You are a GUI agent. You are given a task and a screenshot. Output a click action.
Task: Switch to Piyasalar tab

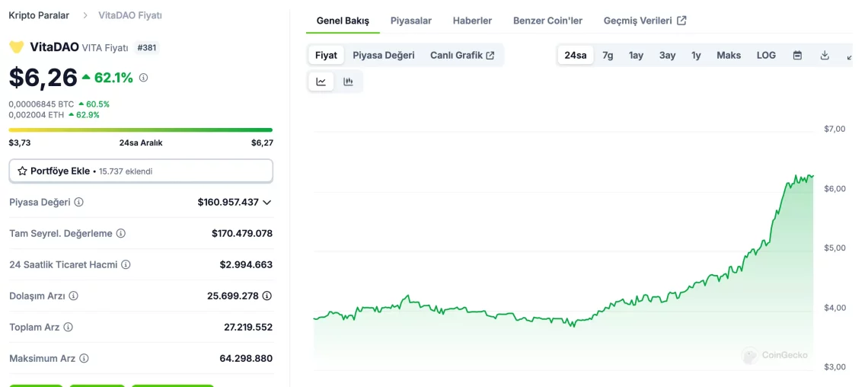pyautogui.click(x=410, y=21)
